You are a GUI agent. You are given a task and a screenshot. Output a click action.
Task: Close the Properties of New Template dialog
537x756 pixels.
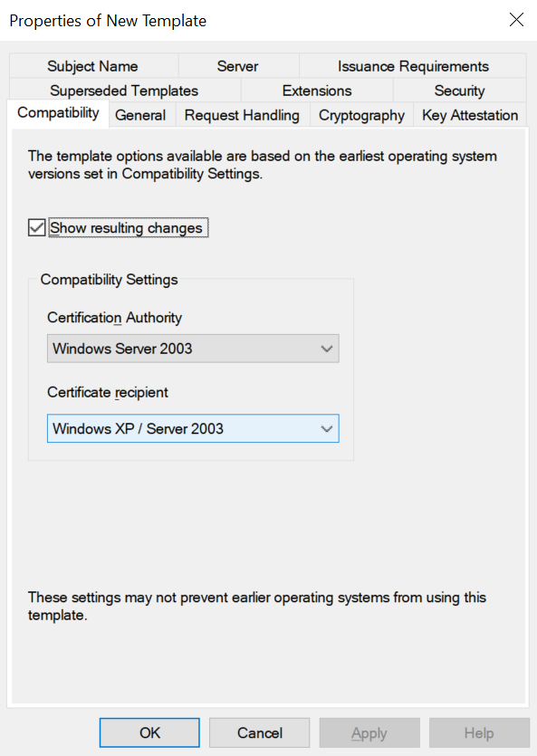tap(516, 20)
